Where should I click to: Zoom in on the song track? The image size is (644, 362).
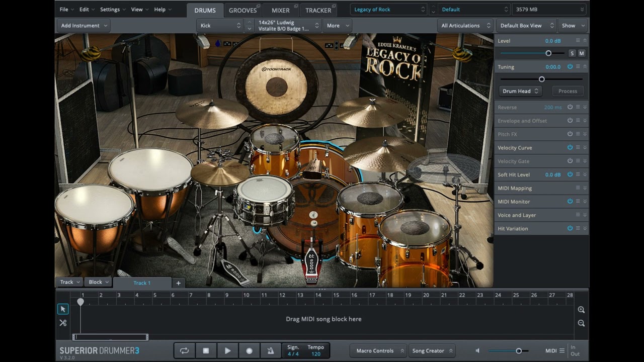tap(581, 310)
